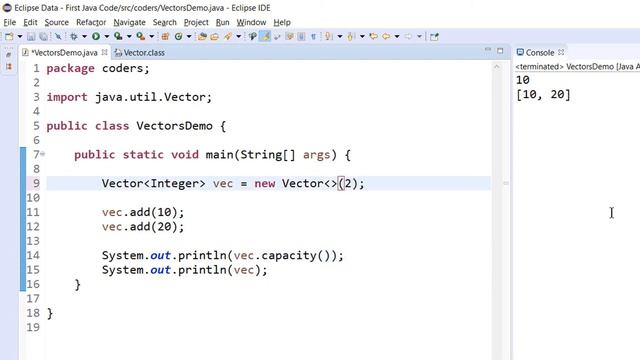Expand the Search dropdown arrow
The image size is (640, 360).
point(239,37)
